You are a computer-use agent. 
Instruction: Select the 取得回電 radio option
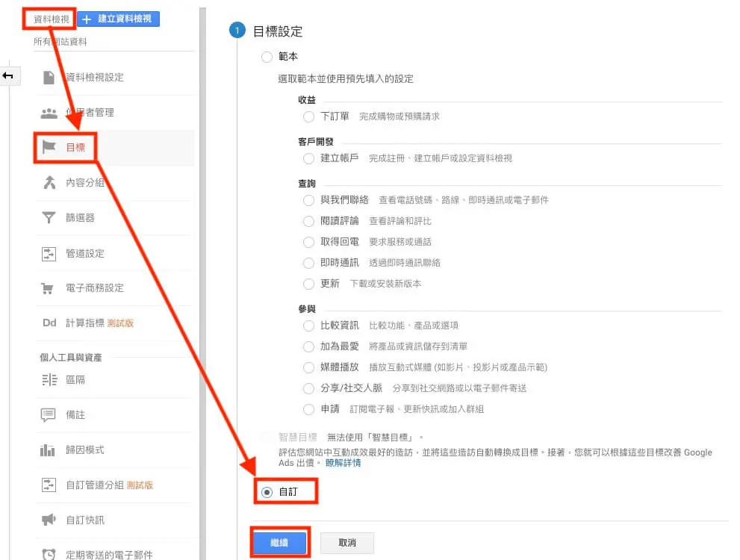click(308, 242)
